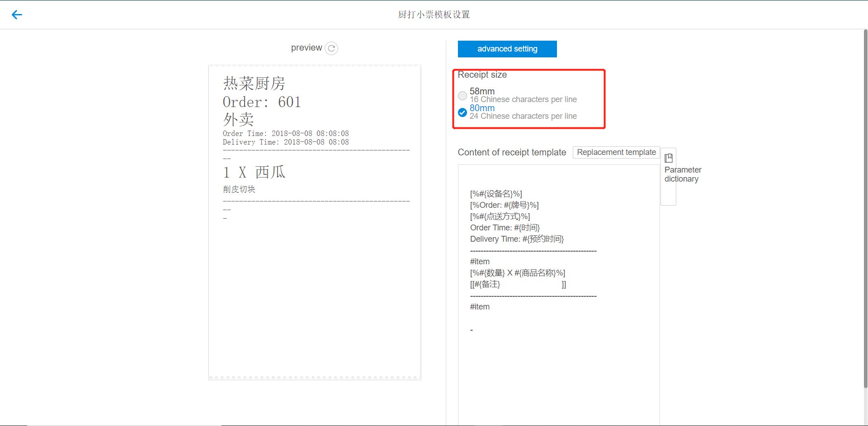Click the 'Content of receipt template' label
The width and height of the screenshot is (868, 426).
coord(512,152)
